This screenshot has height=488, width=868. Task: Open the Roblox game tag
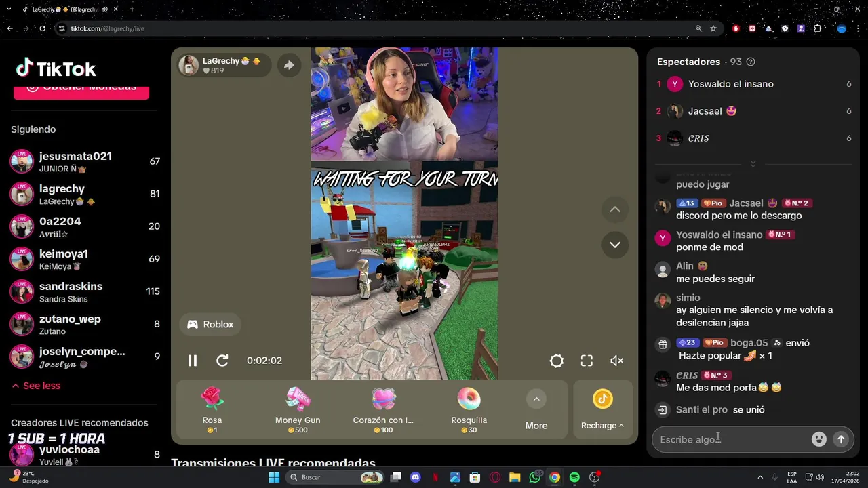pyautogui.click(x=210, y=324)
